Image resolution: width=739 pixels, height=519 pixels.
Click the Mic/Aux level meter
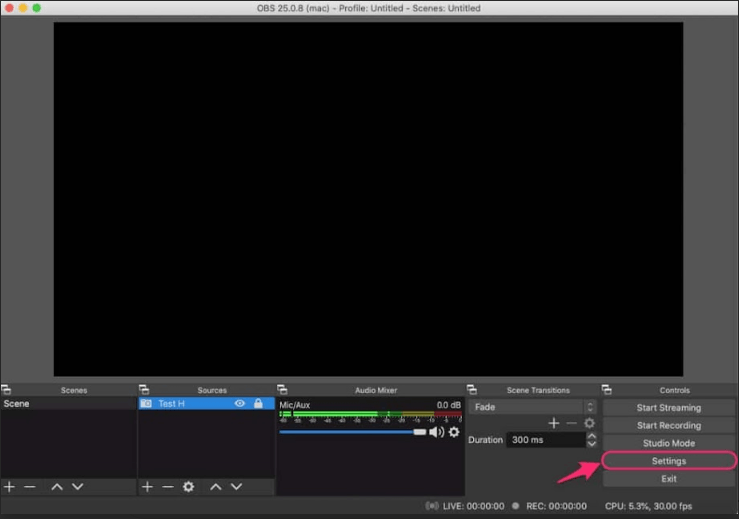coord(370,414)
